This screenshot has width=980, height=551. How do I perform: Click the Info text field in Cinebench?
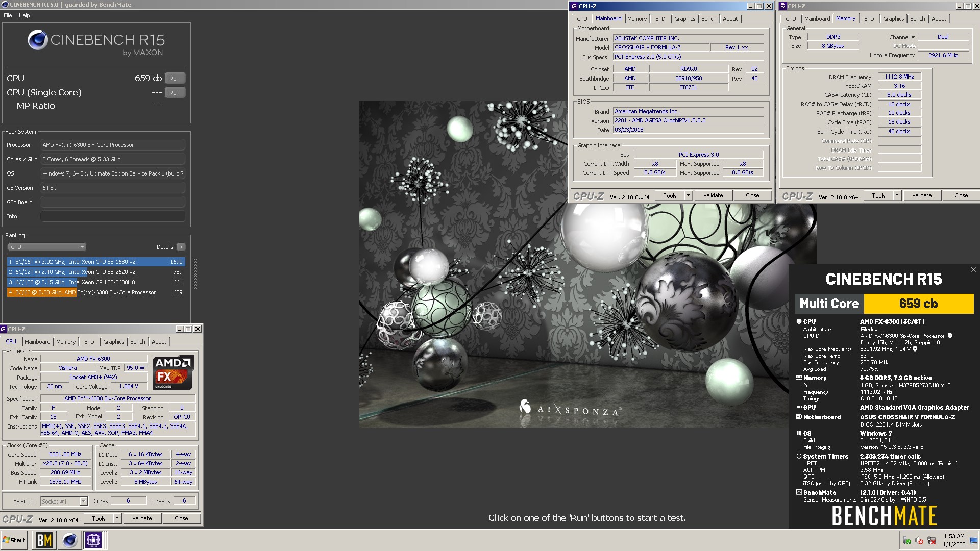pos(113,216)
